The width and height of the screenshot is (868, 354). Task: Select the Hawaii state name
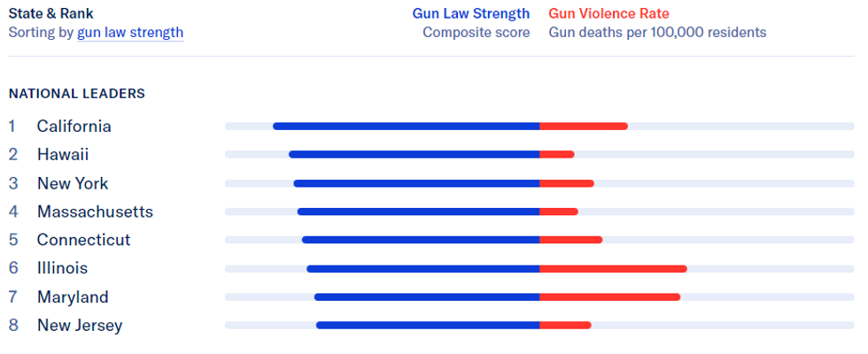63,155
